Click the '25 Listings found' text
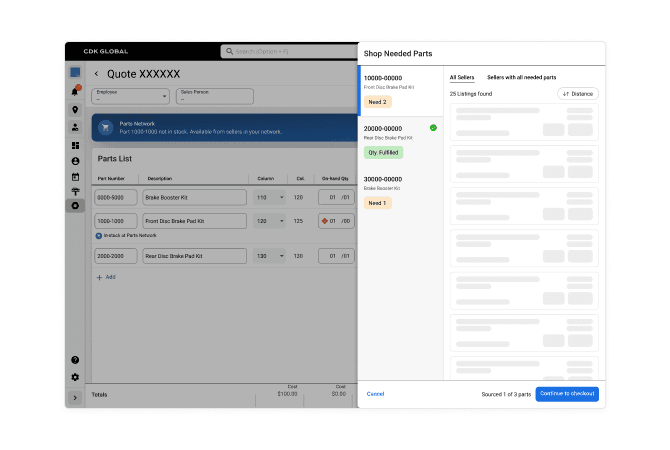Image resolution: width=670 pixels, height=450 pixels. pyautogui.click(x=471, y=94)
